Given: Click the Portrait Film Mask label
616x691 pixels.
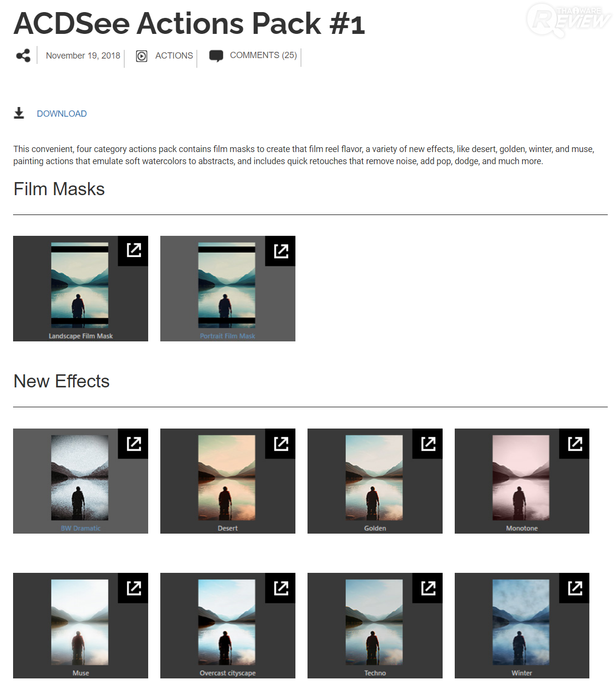Looking at the screenshot, I should click(x=228, y=336).
